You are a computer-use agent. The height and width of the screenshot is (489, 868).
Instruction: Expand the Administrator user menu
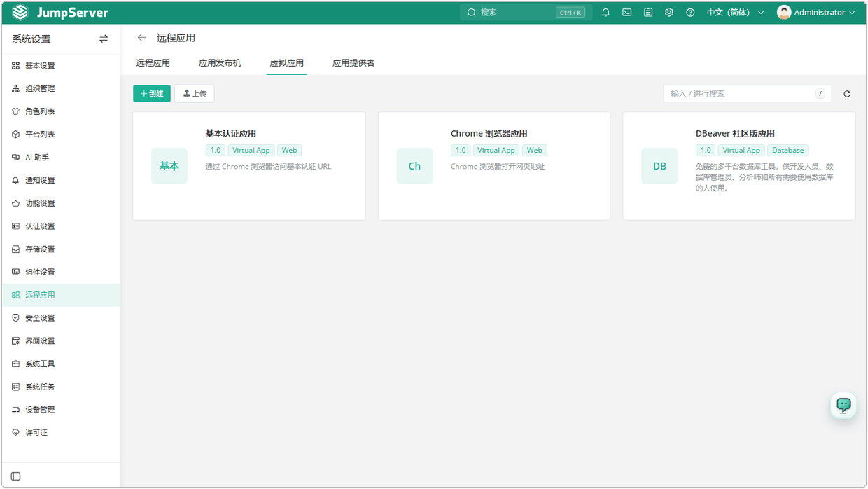(x=816, y=13)
